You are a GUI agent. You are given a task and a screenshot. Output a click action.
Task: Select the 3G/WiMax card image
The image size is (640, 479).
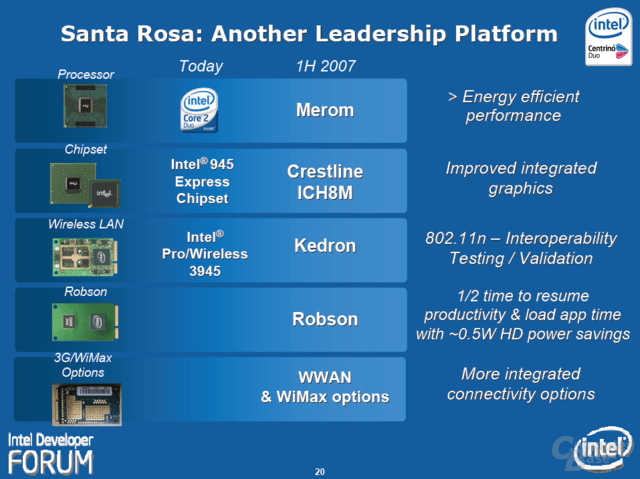point(87,405)
